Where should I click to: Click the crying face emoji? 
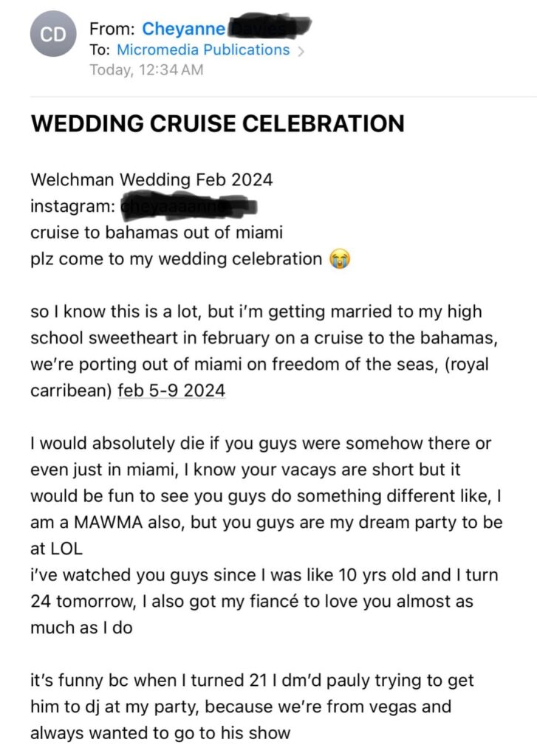[339, 259]
